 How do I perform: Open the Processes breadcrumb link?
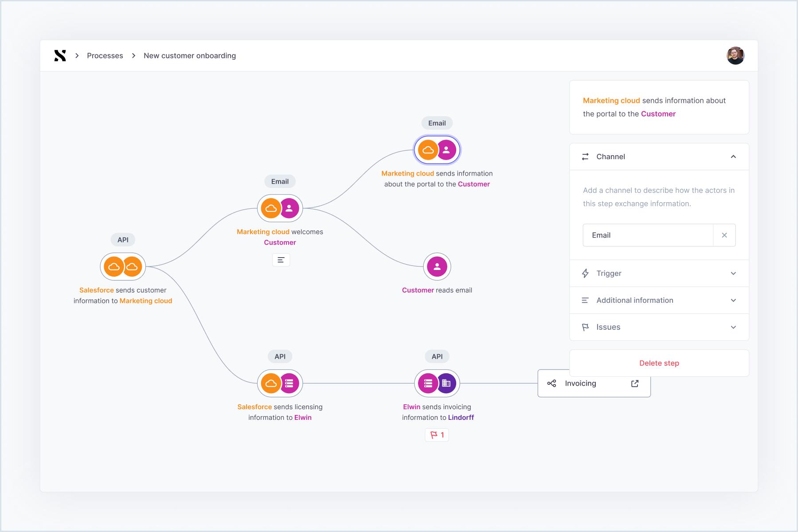pos(105,55)
